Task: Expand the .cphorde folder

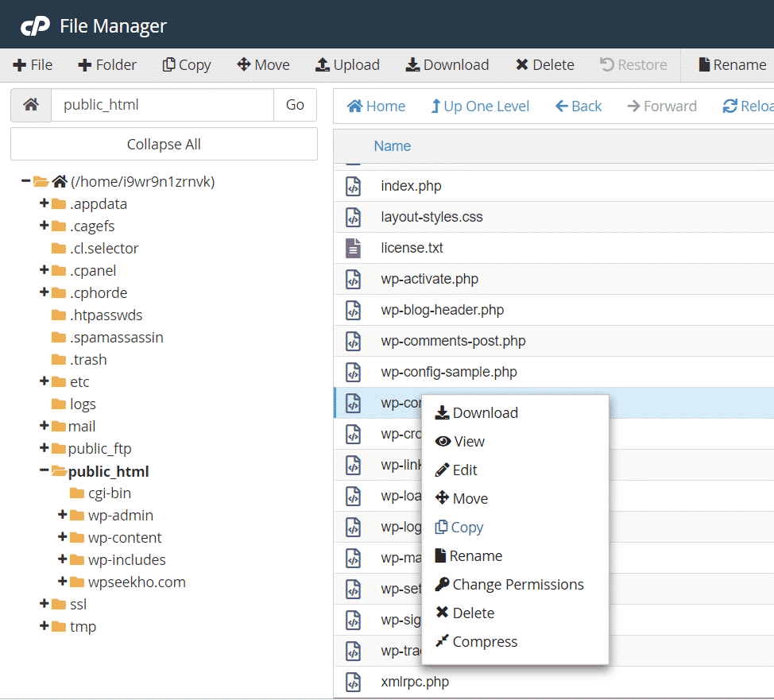Action: (x=44, y=292)
